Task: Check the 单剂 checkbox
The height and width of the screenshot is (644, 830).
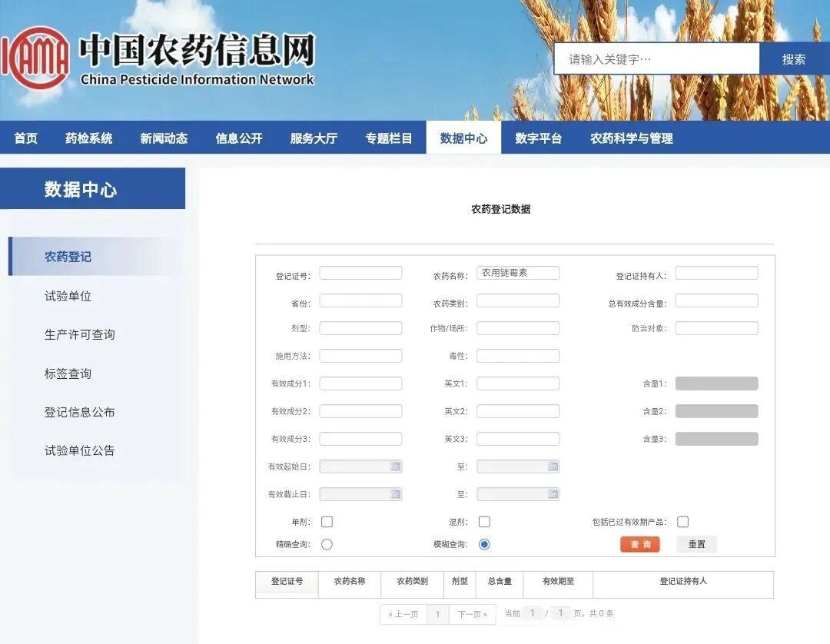Action: click(327, 521)
